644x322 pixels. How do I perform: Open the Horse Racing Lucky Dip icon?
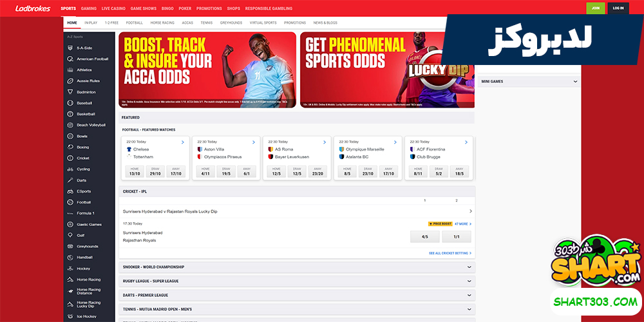click(x=70, y=305)
